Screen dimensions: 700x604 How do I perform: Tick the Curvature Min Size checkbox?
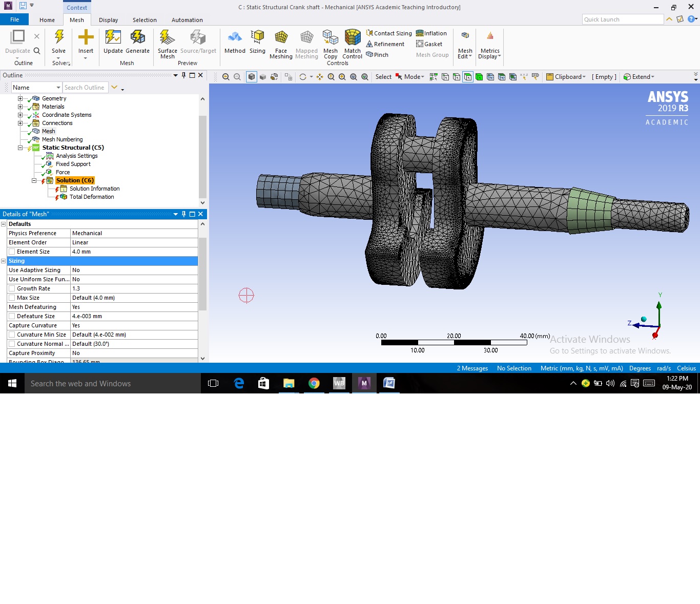point(12,335)
